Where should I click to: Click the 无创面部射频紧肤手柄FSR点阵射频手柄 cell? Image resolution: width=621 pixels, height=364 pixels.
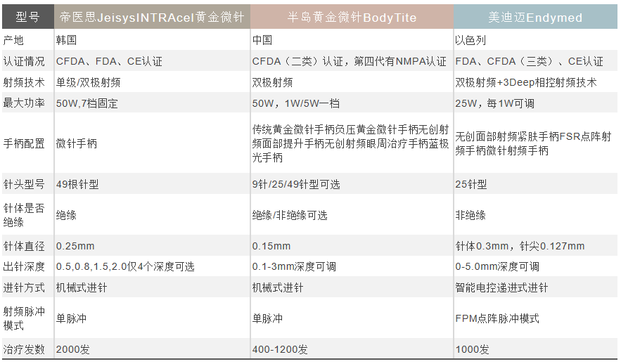535,143
